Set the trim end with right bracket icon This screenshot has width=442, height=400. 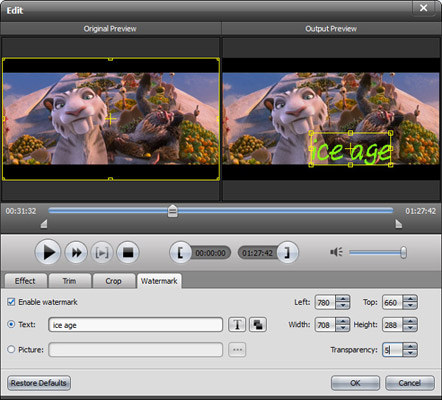pyautogui.click(x=287, y=252)
